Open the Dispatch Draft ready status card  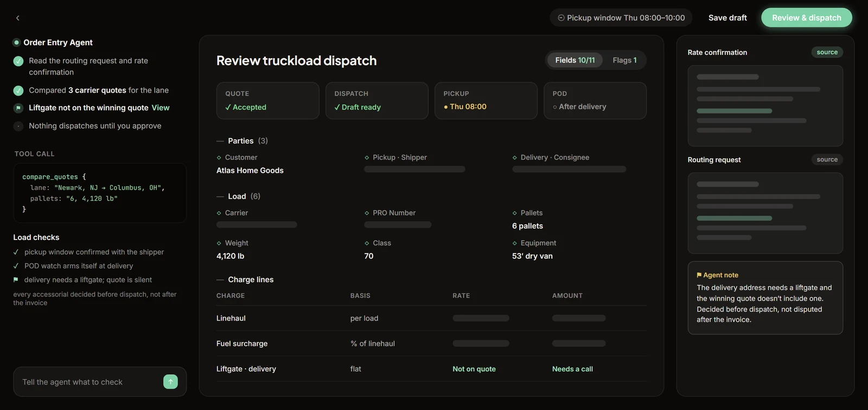(376, 100)
